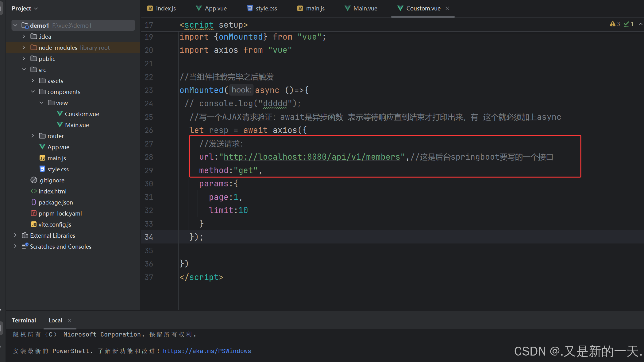644x362 pixels.
Task: Click the External Libraries icon
Action: (x=25, y=235)
